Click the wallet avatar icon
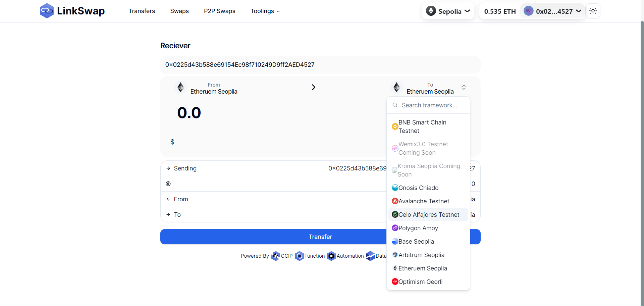644x306 pixels. [x=529, y=11]
